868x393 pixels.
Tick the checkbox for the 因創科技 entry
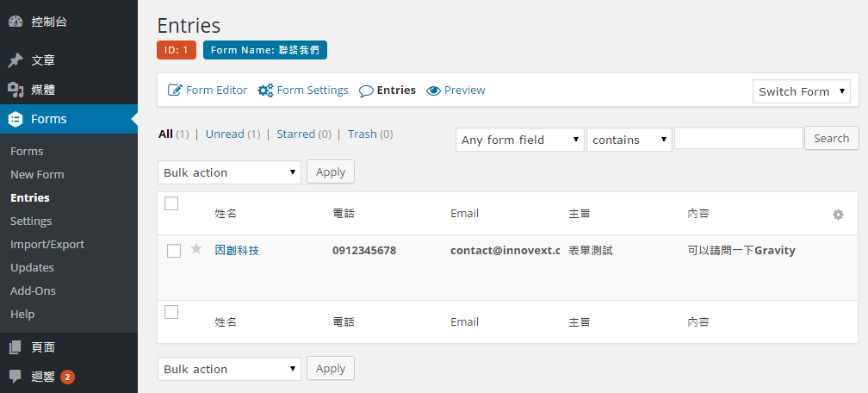pos(174,251)
